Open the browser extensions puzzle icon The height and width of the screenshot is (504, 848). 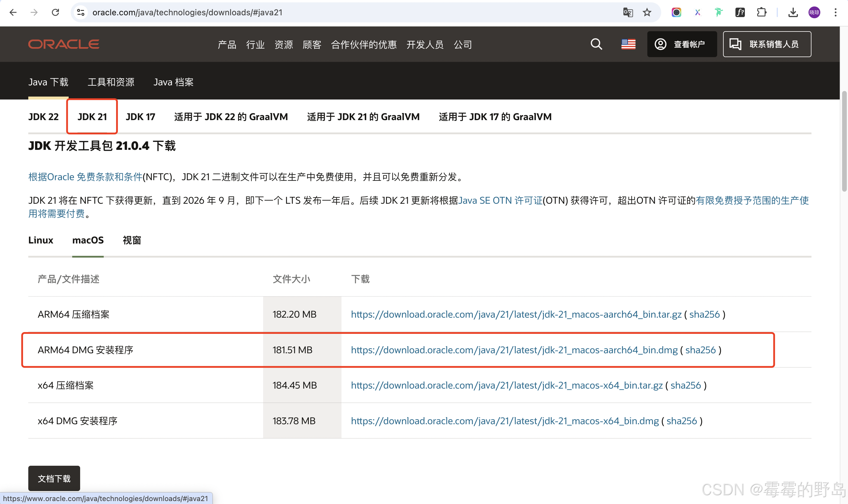[x=762, y=13]
